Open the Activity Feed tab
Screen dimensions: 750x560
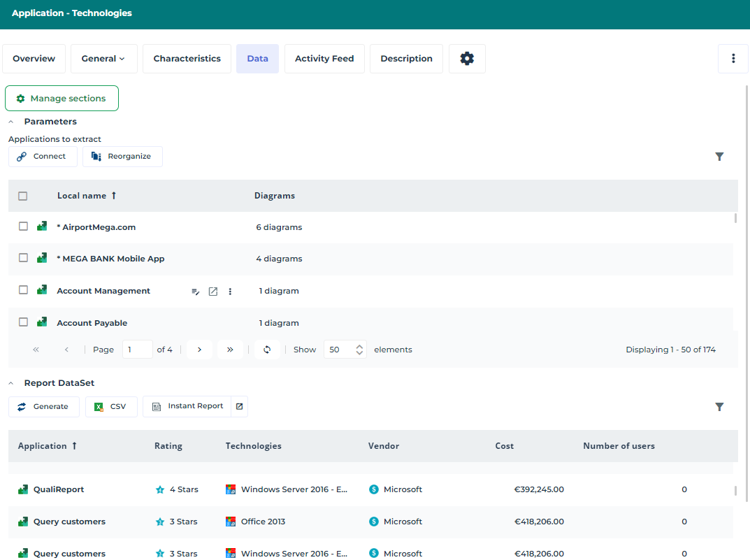tap(324, 59)
